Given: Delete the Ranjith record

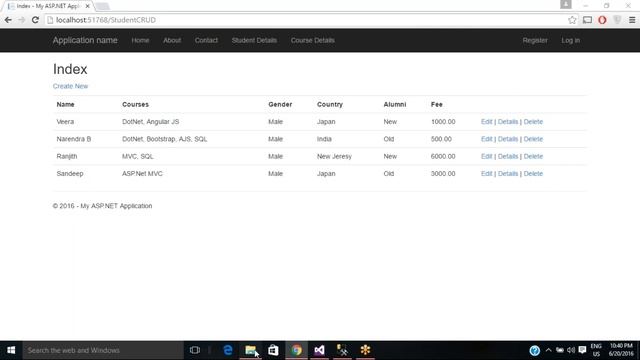Looking at the screenshot, I should (533, 156).
